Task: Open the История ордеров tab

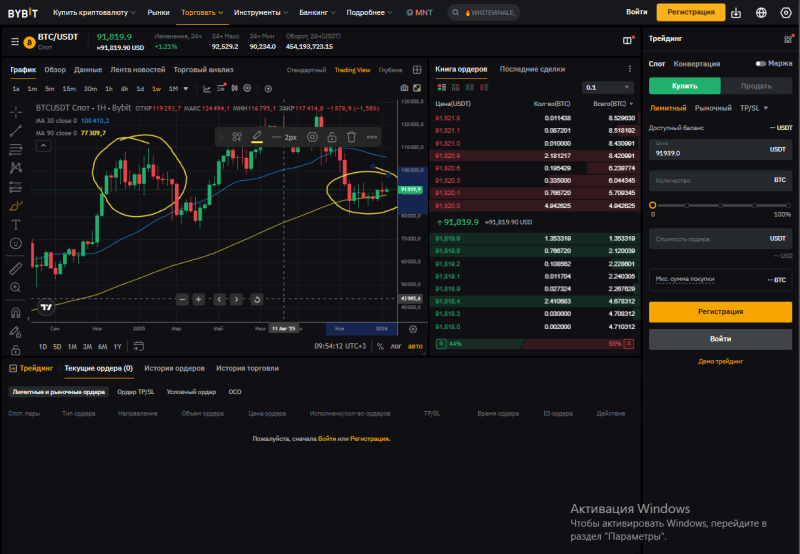Action: [174, 368]
